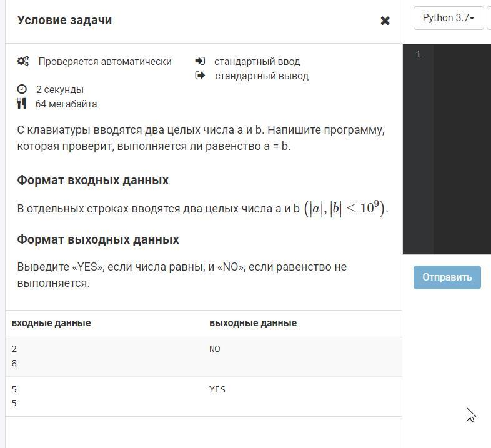The height and width of the screenshot is (448, 491).
Task: Click the cut-off button beside Python dropdown
Action: 489,18
